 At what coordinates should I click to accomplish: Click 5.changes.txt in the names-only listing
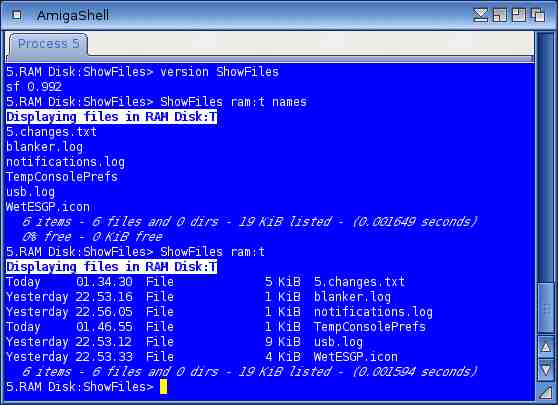(x=52, y=132)
